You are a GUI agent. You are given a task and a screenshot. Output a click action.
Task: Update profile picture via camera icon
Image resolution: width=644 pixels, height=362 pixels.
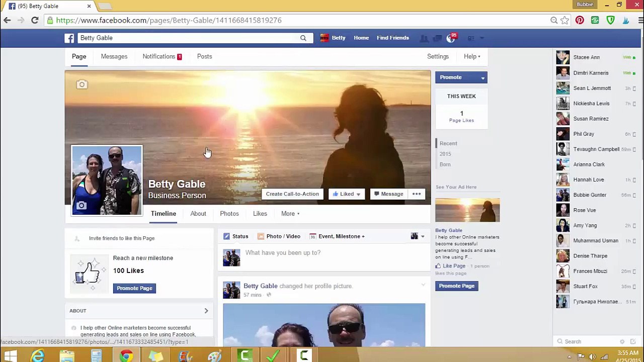tap(81, 205)
